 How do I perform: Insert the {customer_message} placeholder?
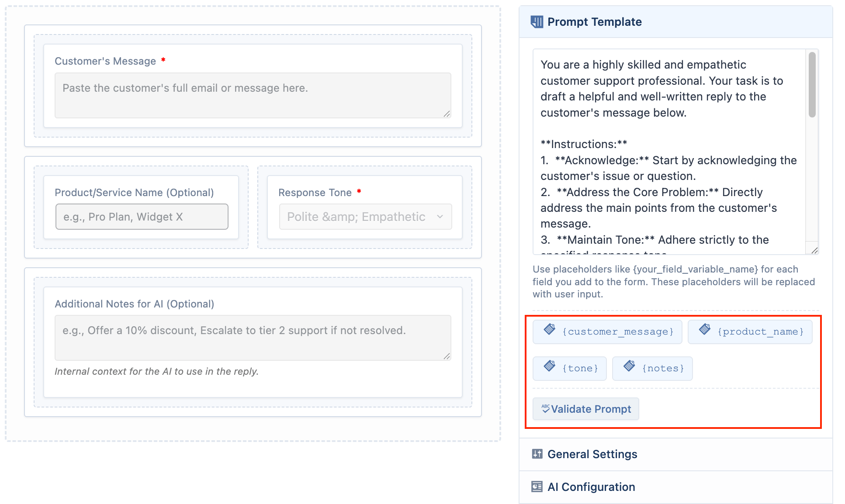tap(607, 332)
